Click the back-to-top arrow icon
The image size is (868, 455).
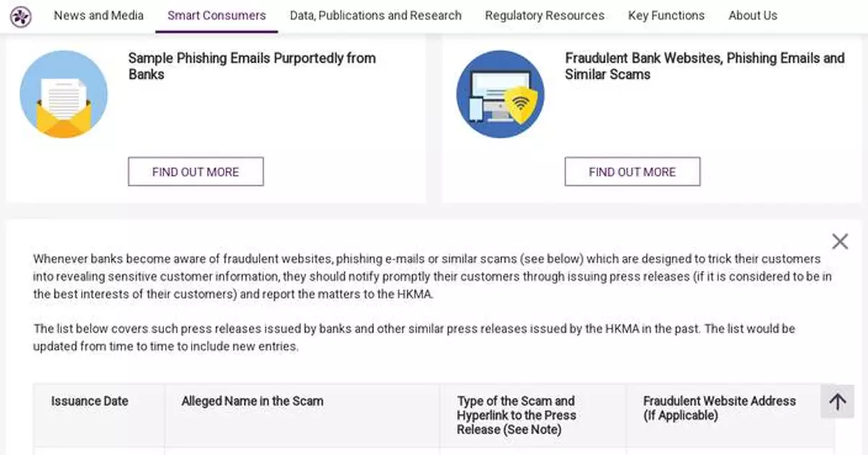pos(837,401)
